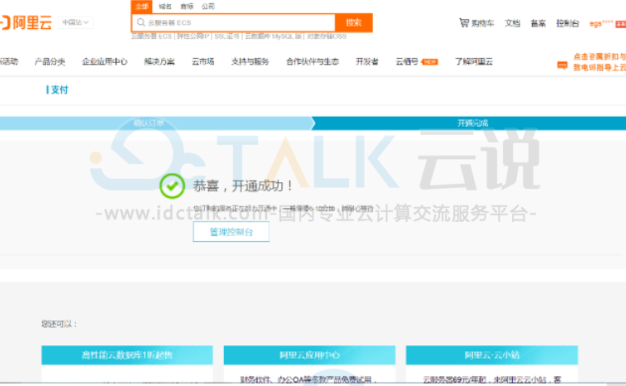The image size is (626, 386).
Task: Open the SSL证书 hot search link
Action: [227, 36]
